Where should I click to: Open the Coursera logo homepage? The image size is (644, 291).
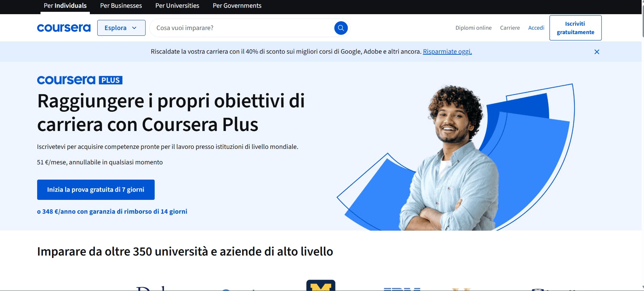pos(64,28)
